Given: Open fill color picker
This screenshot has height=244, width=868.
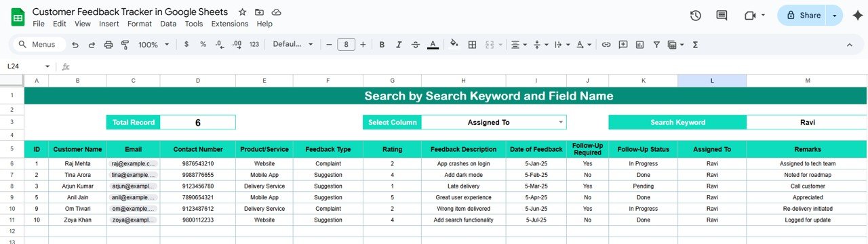Looking at the screenshot, I should (x=454, y=45).
